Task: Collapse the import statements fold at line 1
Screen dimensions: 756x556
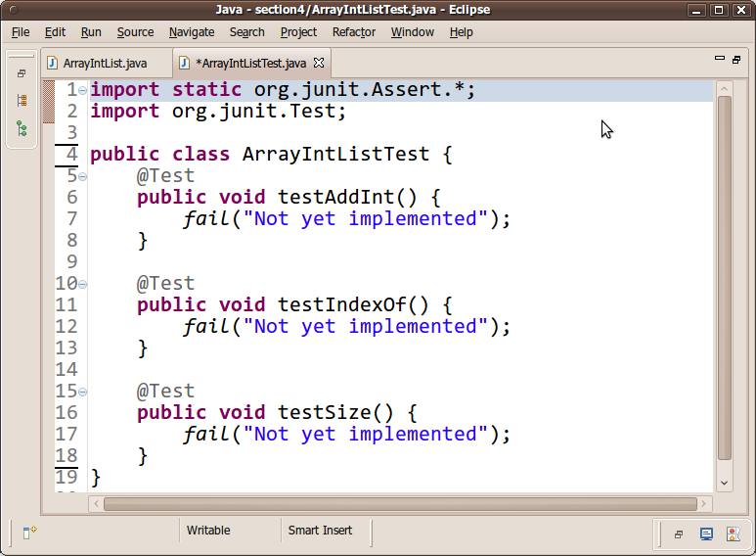Action: pos(83,90)
